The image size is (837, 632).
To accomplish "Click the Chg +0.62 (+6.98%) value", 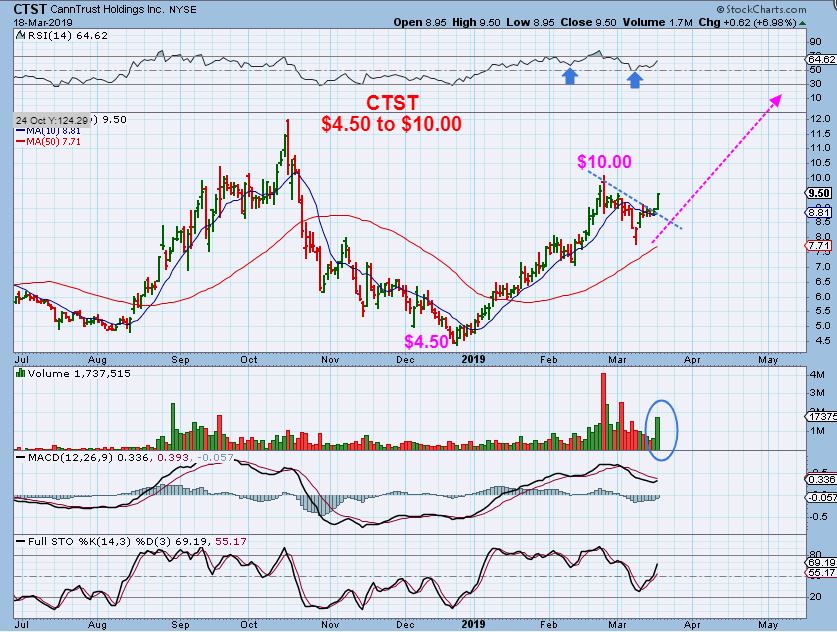I will [747, 22].
